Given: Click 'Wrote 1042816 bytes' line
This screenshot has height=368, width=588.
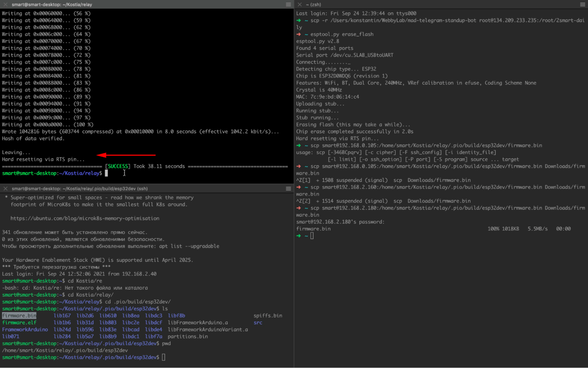Looking at the screenshot, I should 140,131.
